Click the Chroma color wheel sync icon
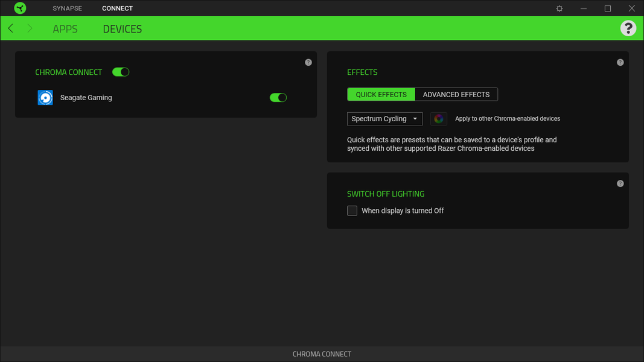Image resolution: width=644 pixels, height=362 pixels. click(439, 119)
